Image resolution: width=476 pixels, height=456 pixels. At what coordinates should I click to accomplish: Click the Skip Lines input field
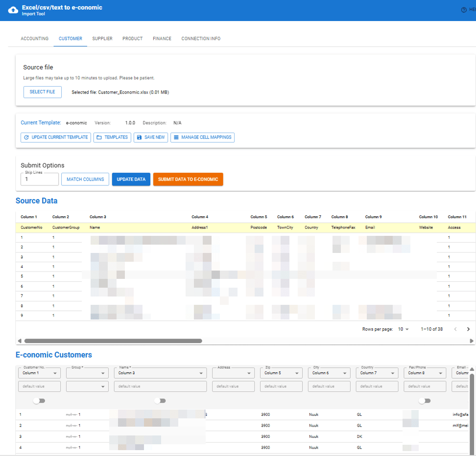[x=39, y=180]
